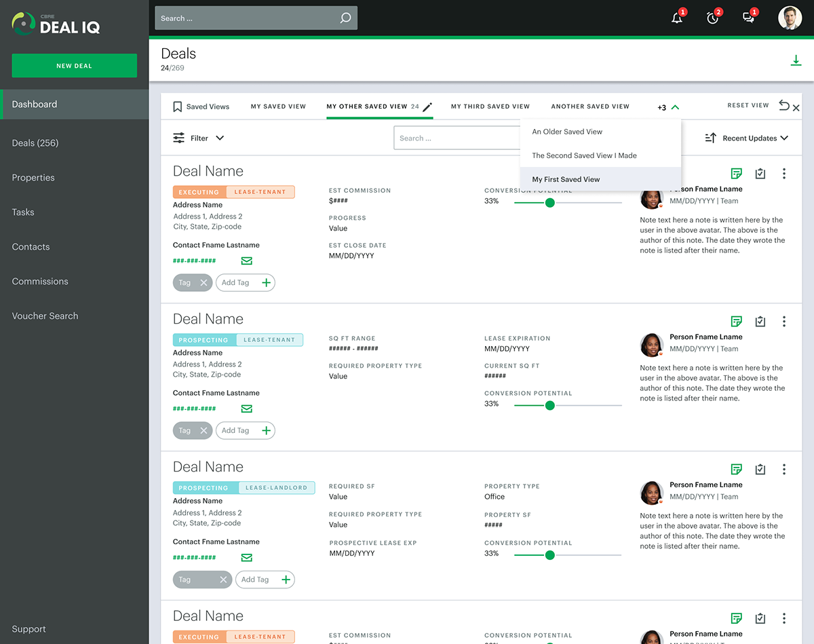Email contact on Executing Lease-Tenant deal
Image resolution: width=814 pixels, height=644 pixels.
coord(247,261)
